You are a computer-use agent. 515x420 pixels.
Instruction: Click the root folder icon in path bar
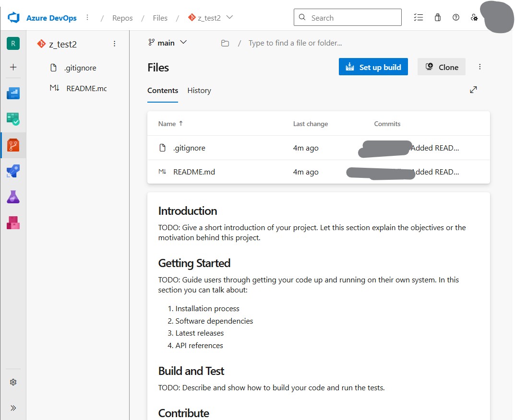click(225, 43)
